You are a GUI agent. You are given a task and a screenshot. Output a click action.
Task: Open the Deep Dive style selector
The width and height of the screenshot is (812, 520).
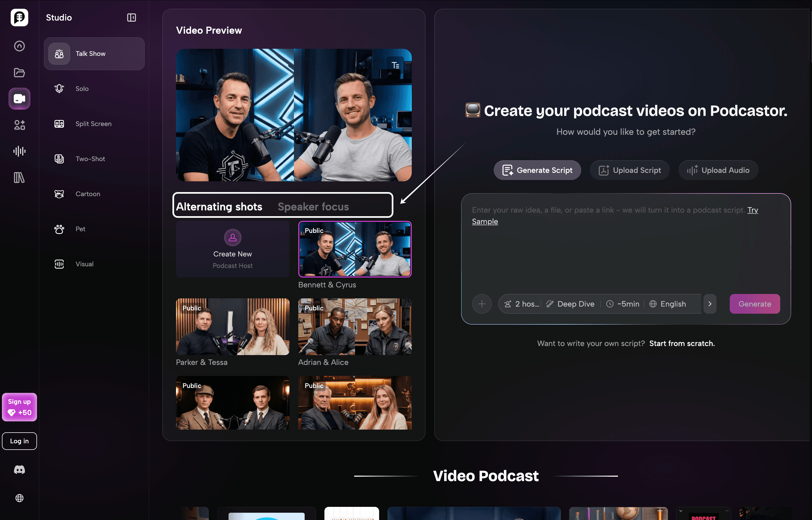click(570, 304)
